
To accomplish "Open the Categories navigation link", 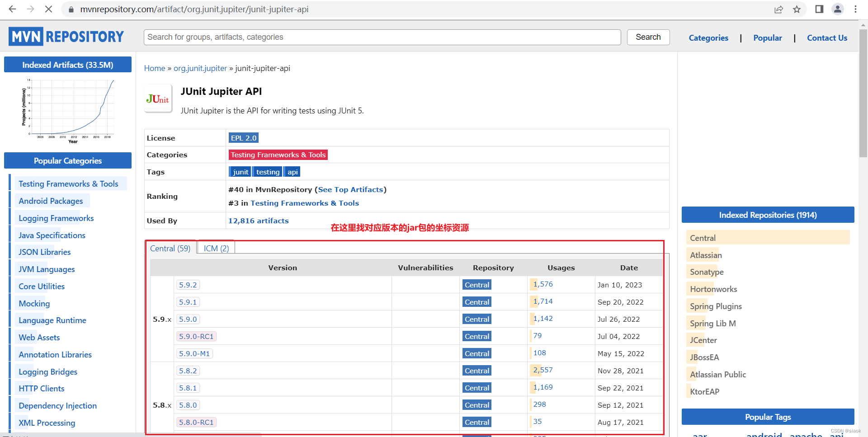I will (708, 38).
